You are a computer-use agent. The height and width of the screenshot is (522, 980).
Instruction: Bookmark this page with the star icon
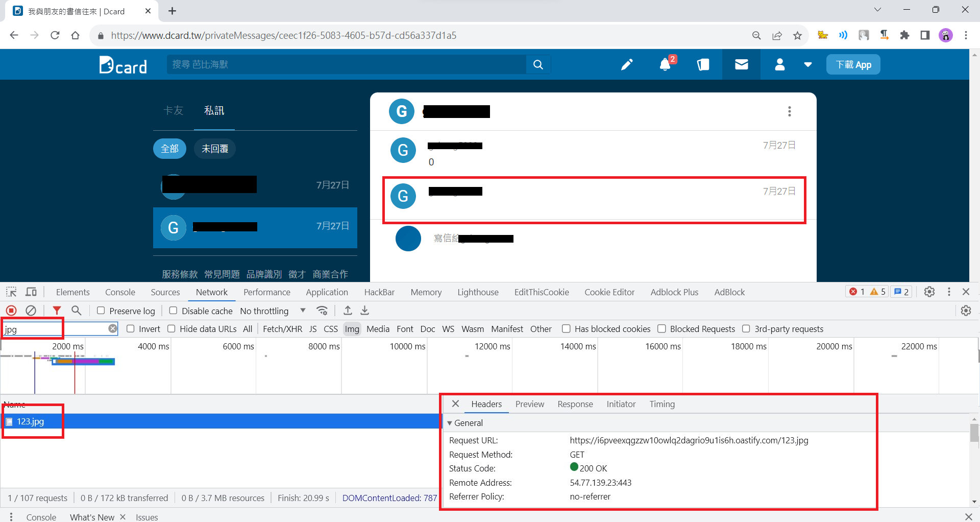pyautogui.click(x=798, y=35)
